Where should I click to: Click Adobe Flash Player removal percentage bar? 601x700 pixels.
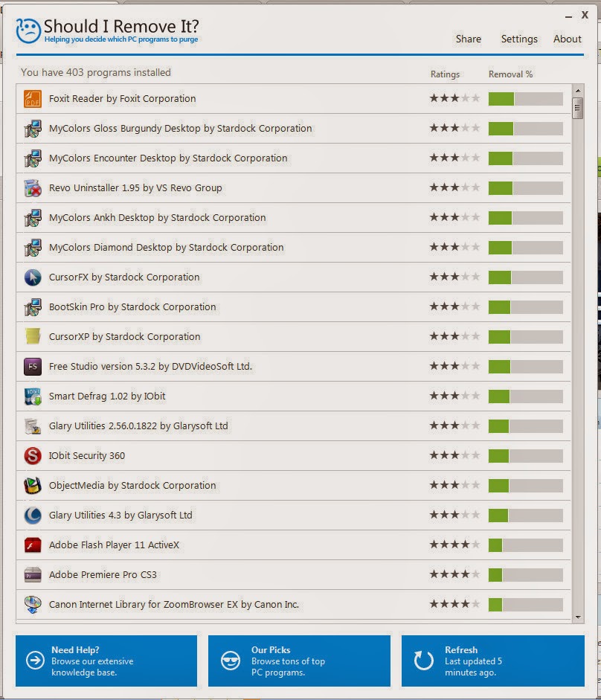pyautogui.click(x=526, y=545)
